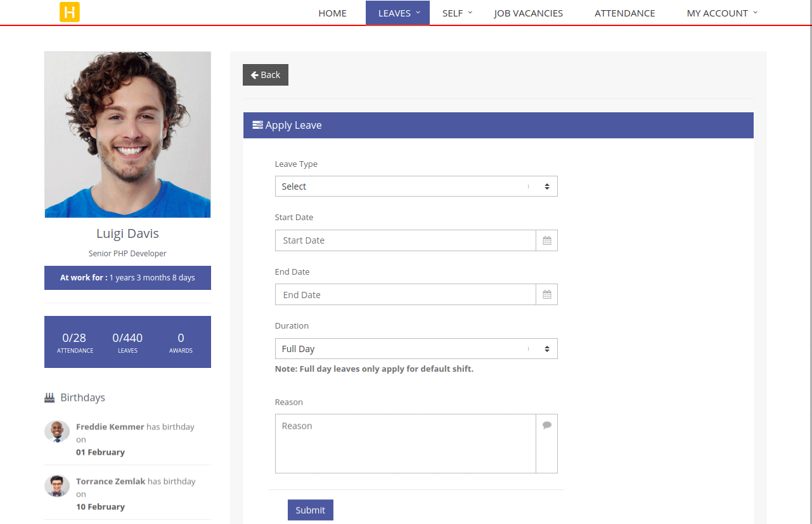Go to the Home page
The image size is (812, 524).
tap(332, 13)
